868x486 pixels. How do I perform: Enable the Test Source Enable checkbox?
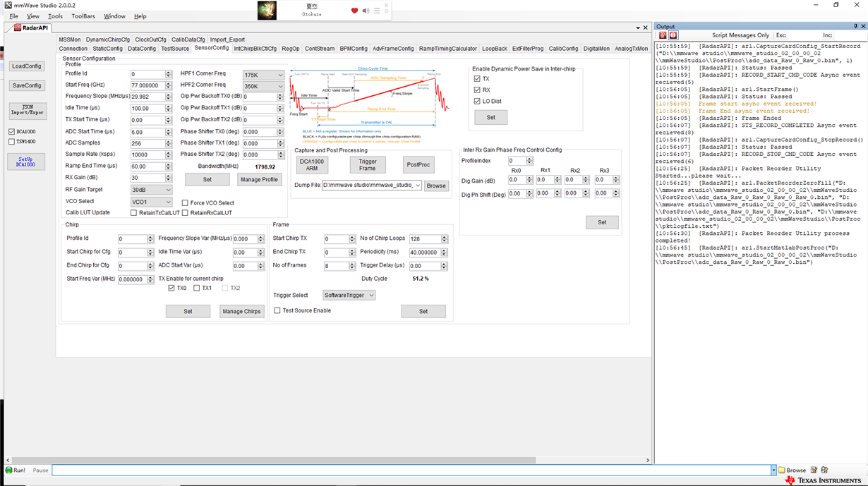[x=277, y=310]
